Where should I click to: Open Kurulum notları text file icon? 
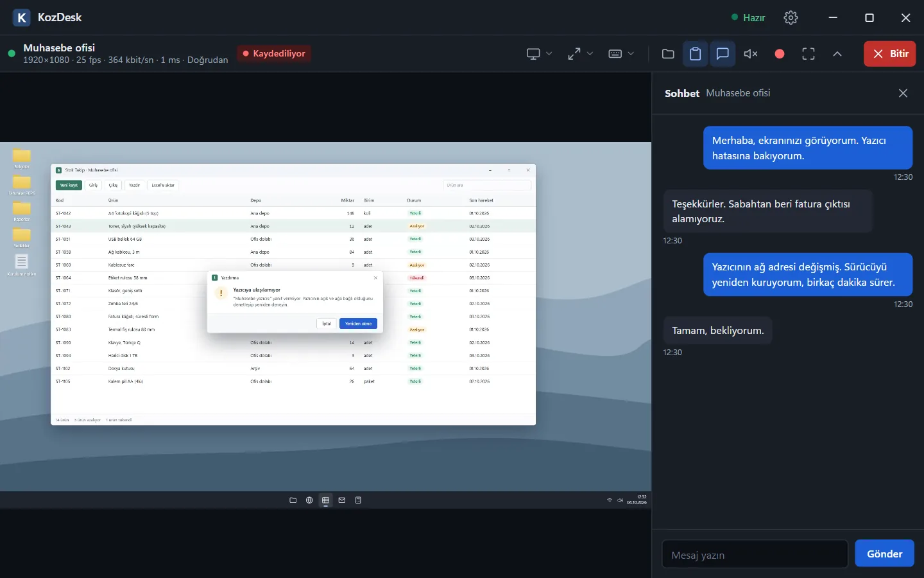tap(22, 265)
